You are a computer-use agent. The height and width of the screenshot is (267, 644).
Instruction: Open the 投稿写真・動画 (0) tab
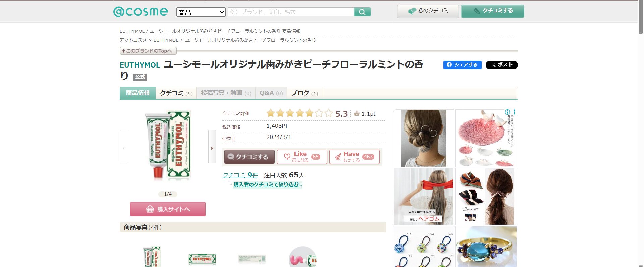point(226,93)
